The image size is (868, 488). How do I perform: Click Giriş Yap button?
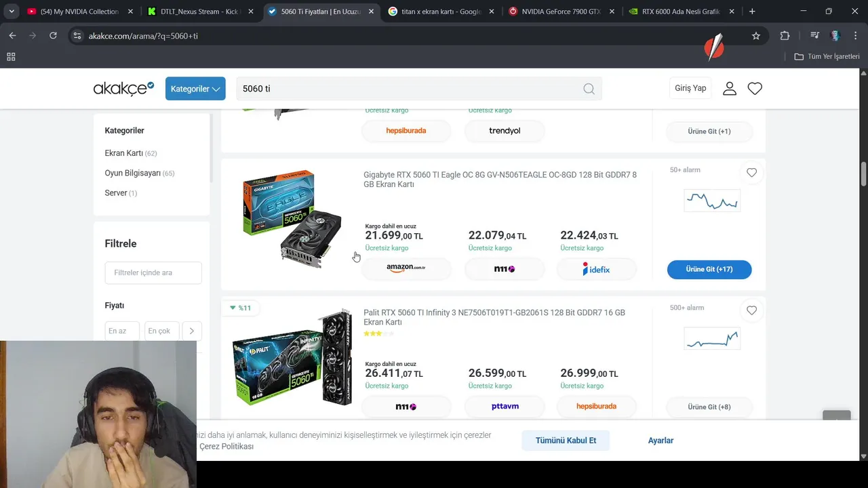click(690, 88)
